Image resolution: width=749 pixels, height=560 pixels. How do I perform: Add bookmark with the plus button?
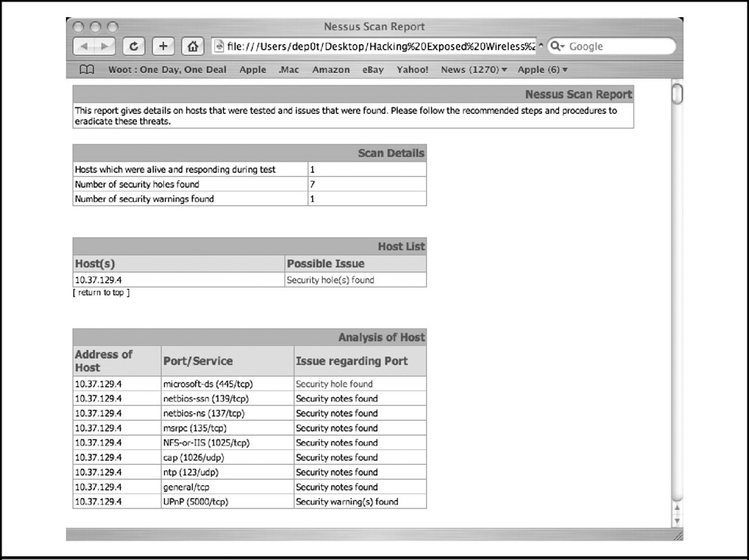pyautogui.click(x=163, y=46)
